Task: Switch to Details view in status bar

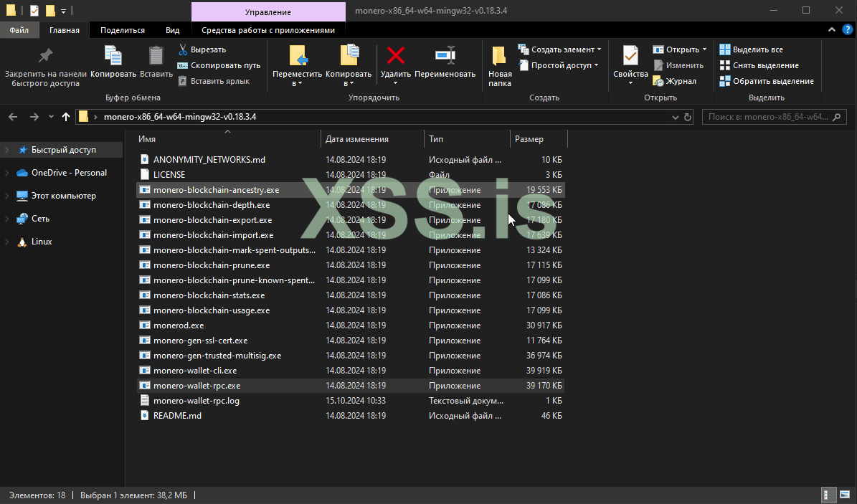Action: tap(829, 495)
